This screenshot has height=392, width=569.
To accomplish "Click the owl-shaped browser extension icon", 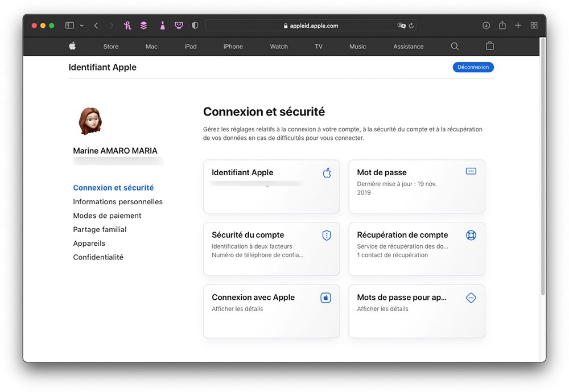I will 179,25.
